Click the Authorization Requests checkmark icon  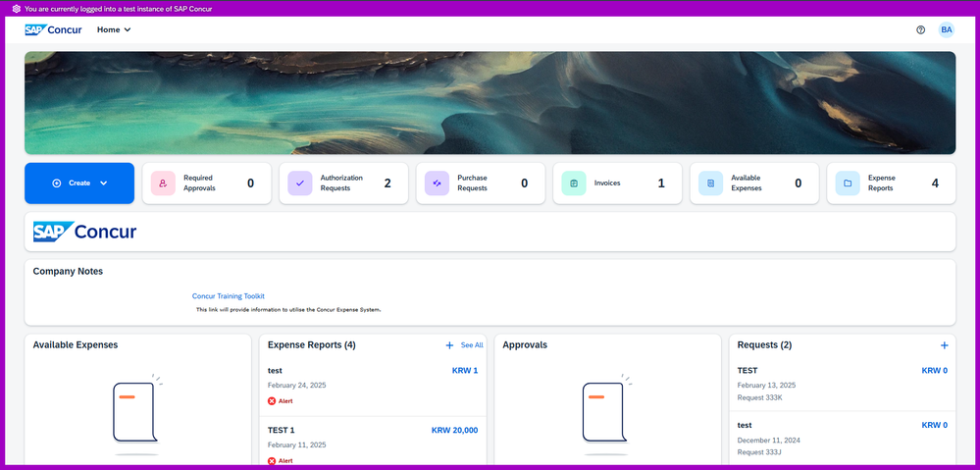(299, 183)
